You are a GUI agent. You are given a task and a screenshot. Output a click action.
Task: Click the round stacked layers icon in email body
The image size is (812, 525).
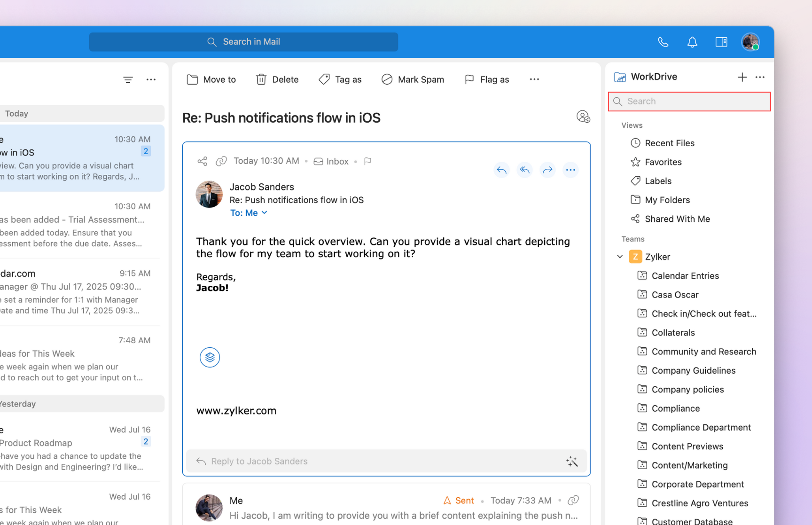point(210,358)
